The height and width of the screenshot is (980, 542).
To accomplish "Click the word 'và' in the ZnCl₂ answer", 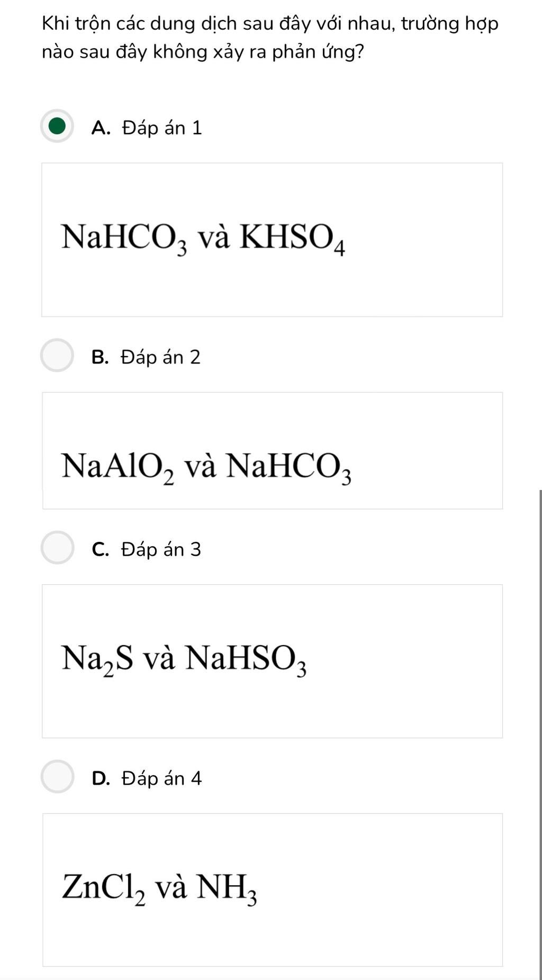I will tap(171, 888).
